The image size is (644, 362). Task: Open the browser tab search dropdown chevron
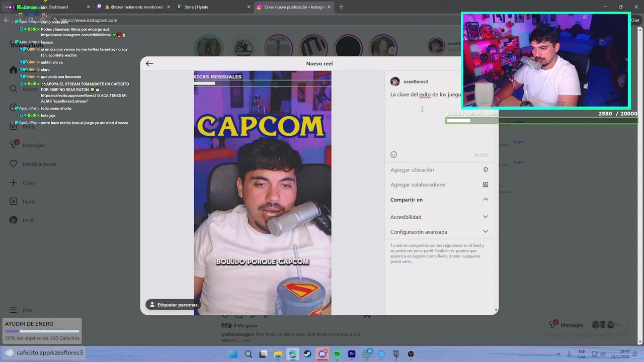(x=8, y=7)
